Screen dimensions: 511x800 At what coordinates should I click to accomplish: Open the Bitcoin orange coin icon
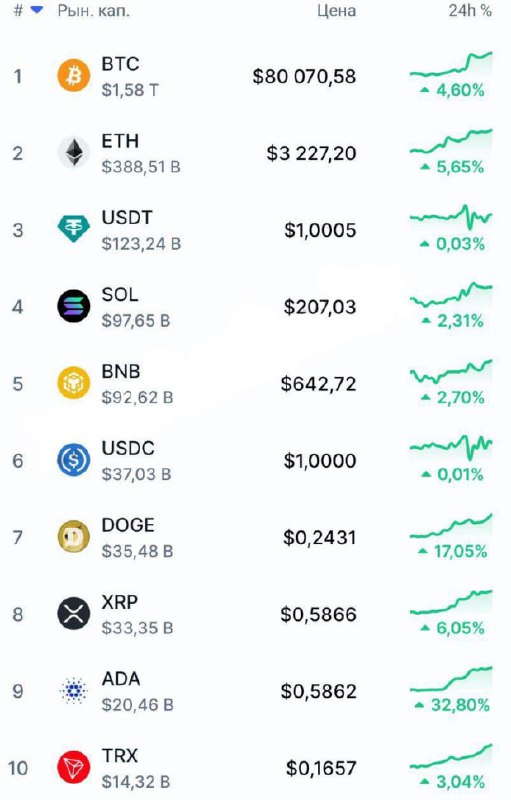(73, 76)
